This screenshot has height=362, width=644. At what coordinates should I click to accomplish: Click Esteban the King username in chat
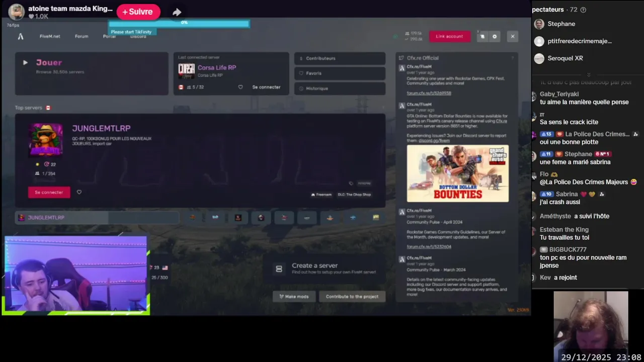[564, 230]
